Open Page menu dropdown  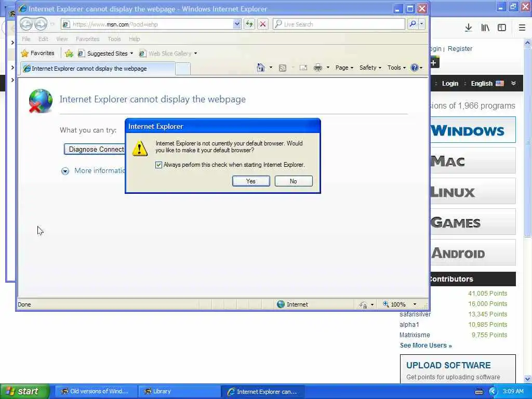pos(344,68)
